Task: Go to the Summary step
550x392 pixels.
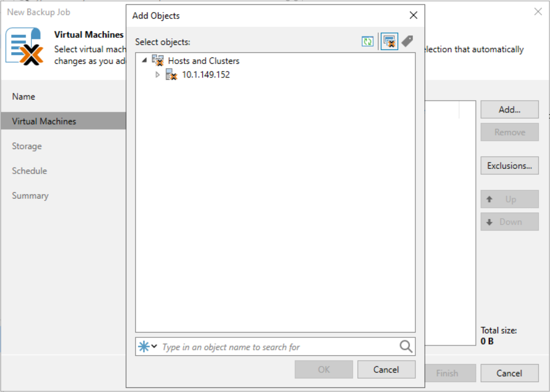Action: pos(30,195)
